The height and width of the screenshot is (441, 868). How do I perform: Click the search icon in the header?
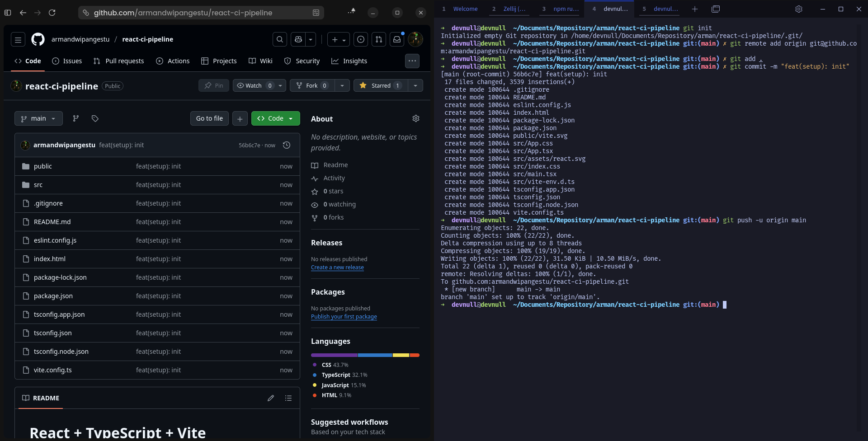click(x=279, y=39)
